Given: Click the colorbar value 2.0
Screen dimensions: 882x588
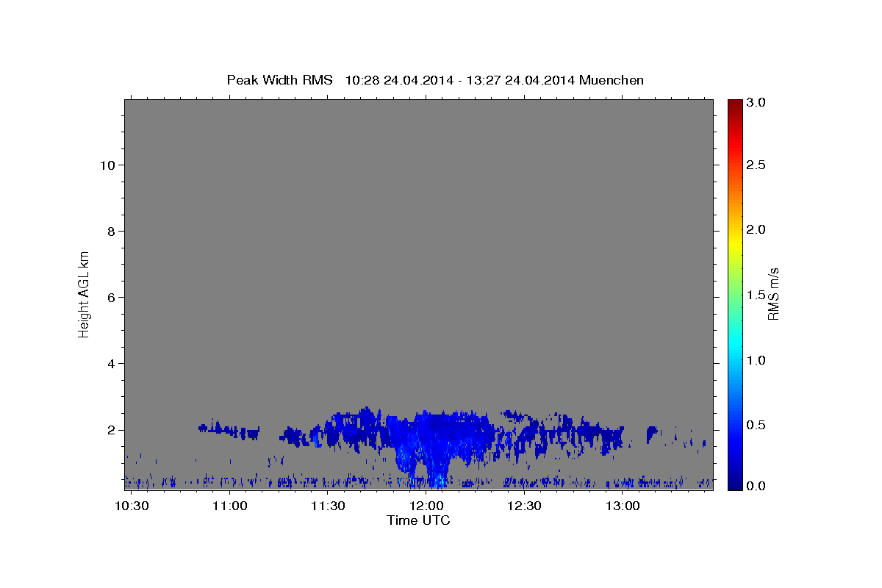Looking at the screenshot, I should (x=756, y=230).
